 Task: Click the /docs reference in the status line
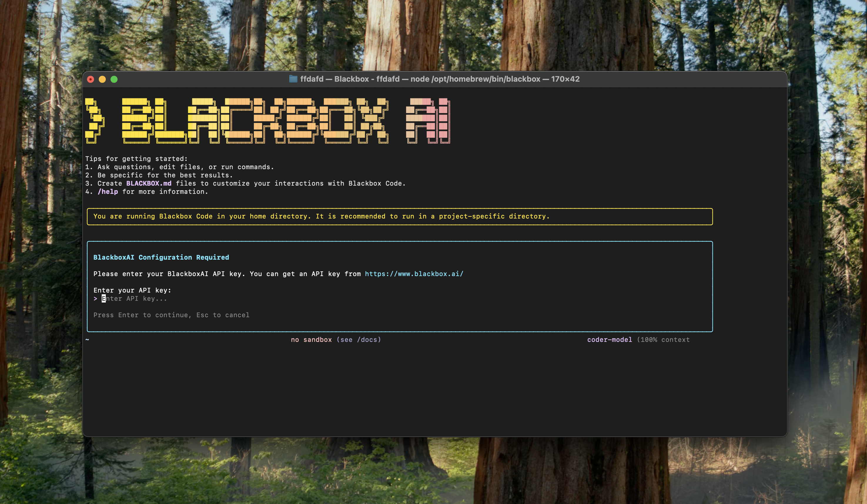(x=367, y=340)
